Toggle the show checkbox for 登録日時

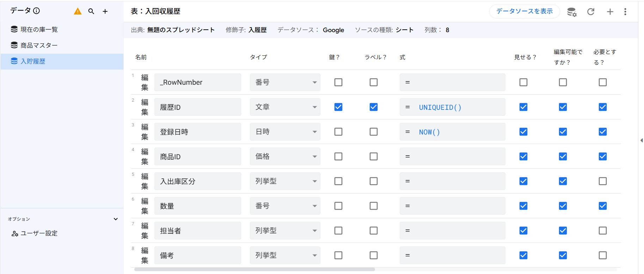pos(523,132)
